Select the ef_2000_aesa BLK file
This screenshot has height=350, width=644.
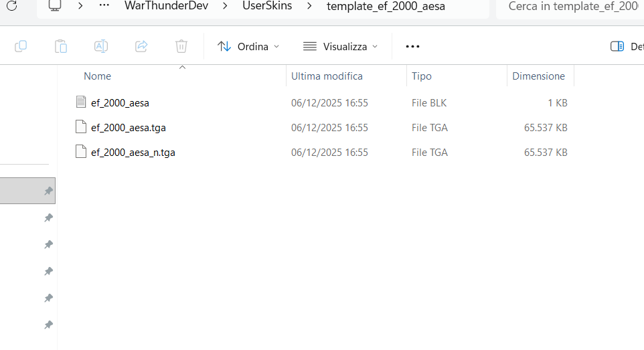(120, 103)
